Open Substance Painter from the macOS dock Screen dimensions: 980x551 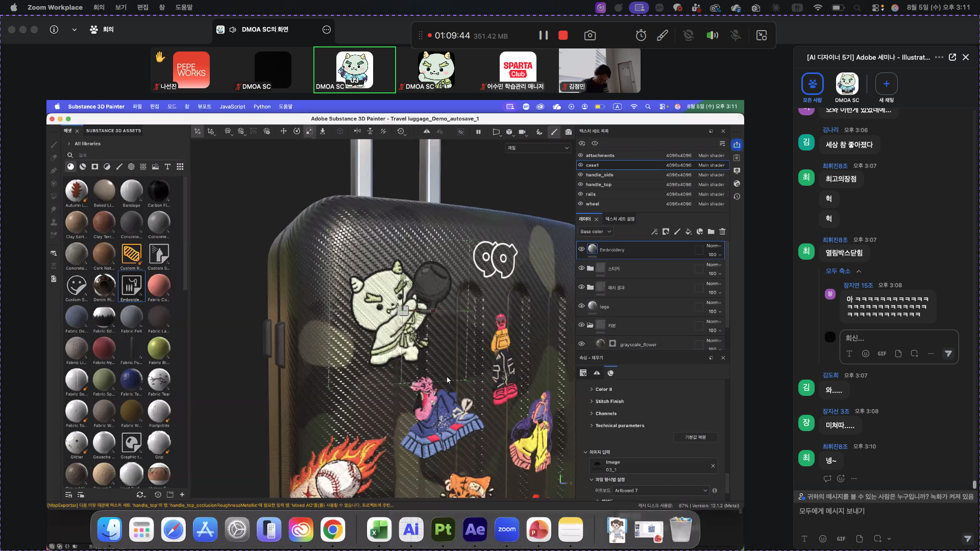click(x=443, y=530)
